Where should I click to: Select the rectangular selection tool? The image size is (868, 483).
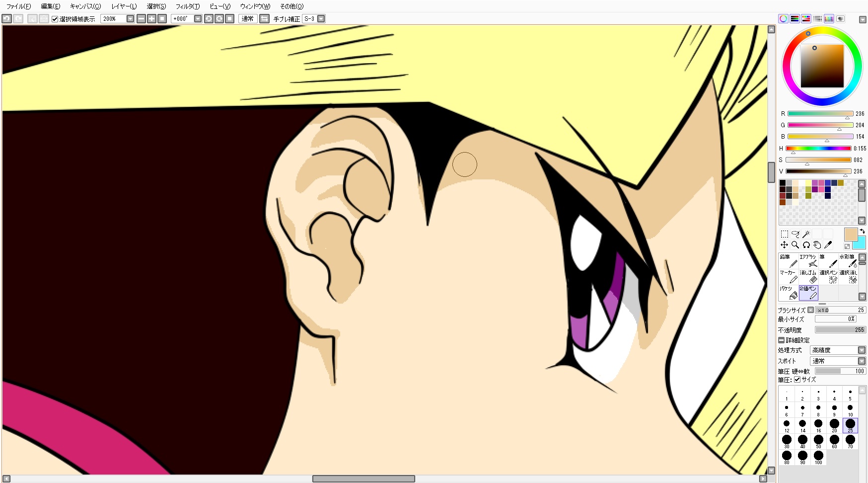click(x=785, y=234)
